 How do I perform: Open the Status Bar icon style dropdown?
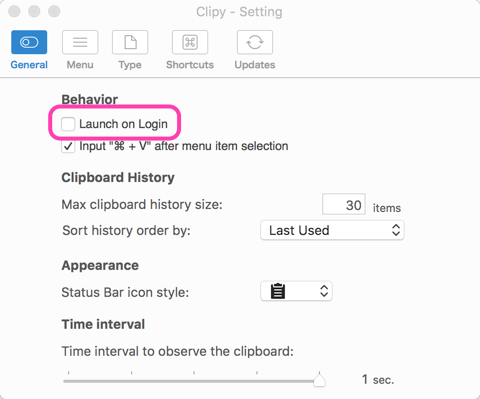[296, 291]
